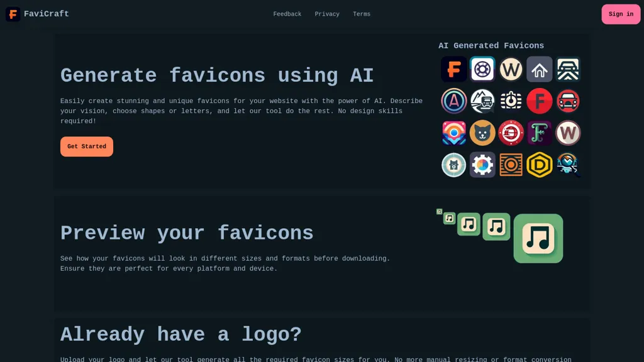Click the Sign in button
Viewport: 644px width, 362px height.
point(621,14)
